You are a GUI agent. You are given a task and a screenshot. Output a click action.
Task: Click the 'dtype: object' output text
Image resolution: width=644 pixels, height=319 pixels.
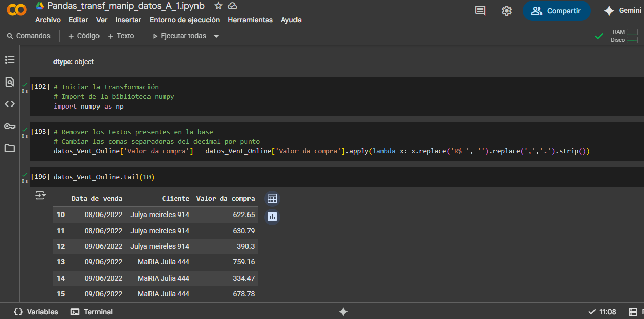tap(74, 62)
